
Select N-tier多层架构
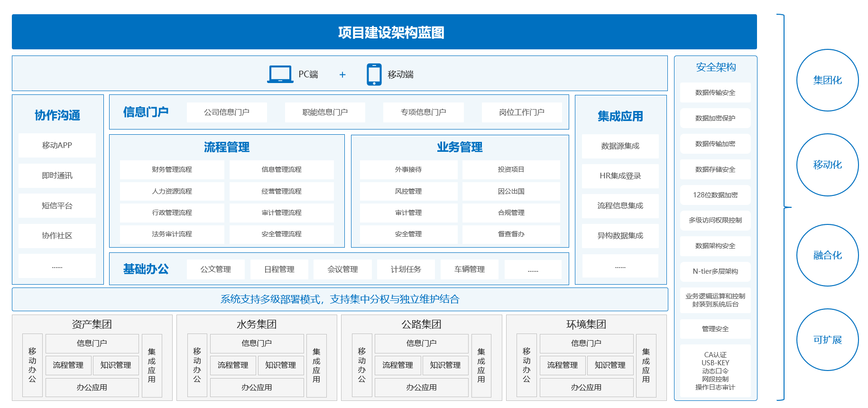(x=715, y=271)
